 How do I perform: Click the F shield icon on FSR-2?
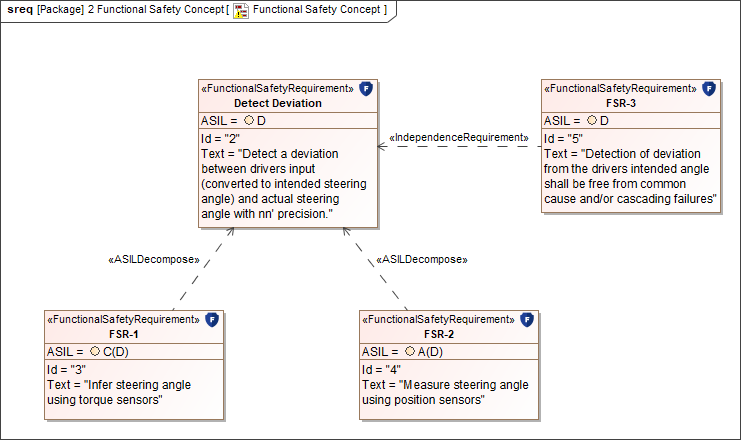527,321
